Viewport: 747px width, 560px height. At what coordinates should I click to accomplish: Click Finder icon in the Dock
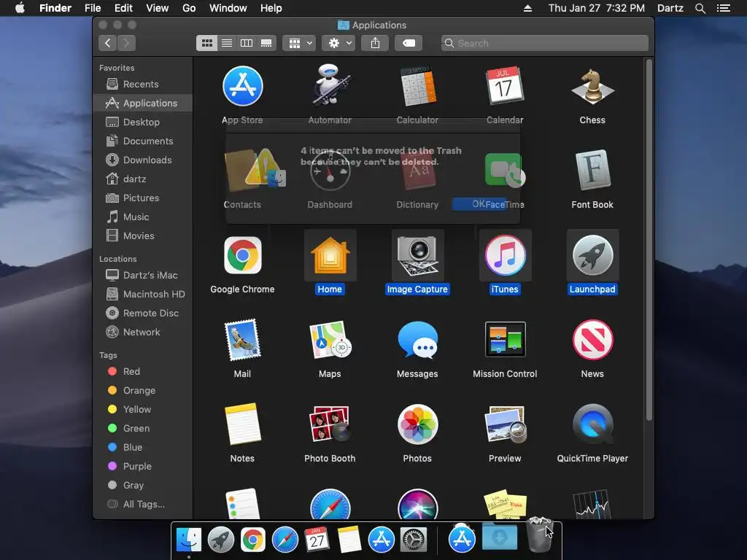(189, 540)
